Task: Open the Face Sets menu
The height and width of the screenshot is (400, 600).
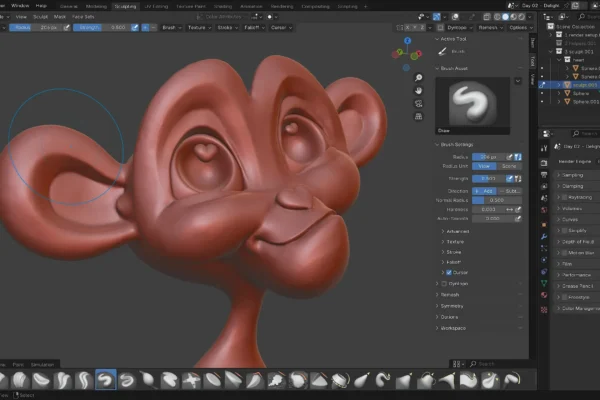Action: [83, 17]
